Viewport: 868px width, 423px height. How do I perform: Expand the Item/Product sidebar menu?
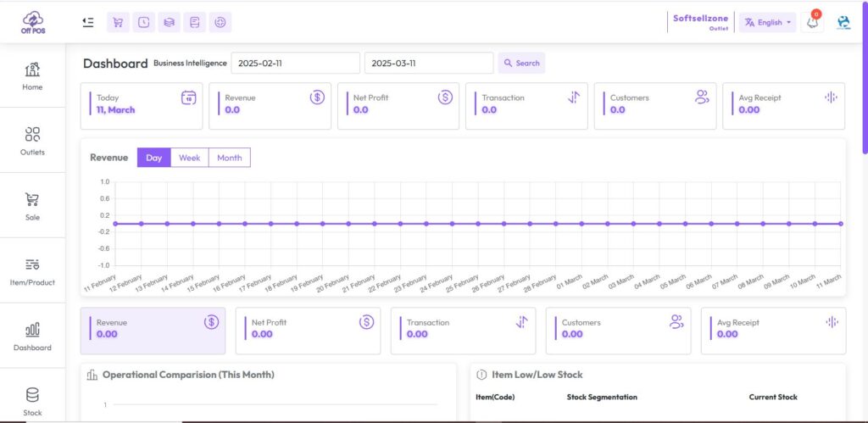click(32, 271)
